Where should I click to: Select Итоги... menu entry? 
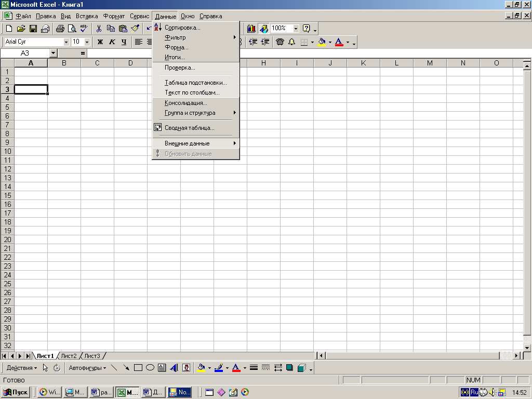point(196,57)
